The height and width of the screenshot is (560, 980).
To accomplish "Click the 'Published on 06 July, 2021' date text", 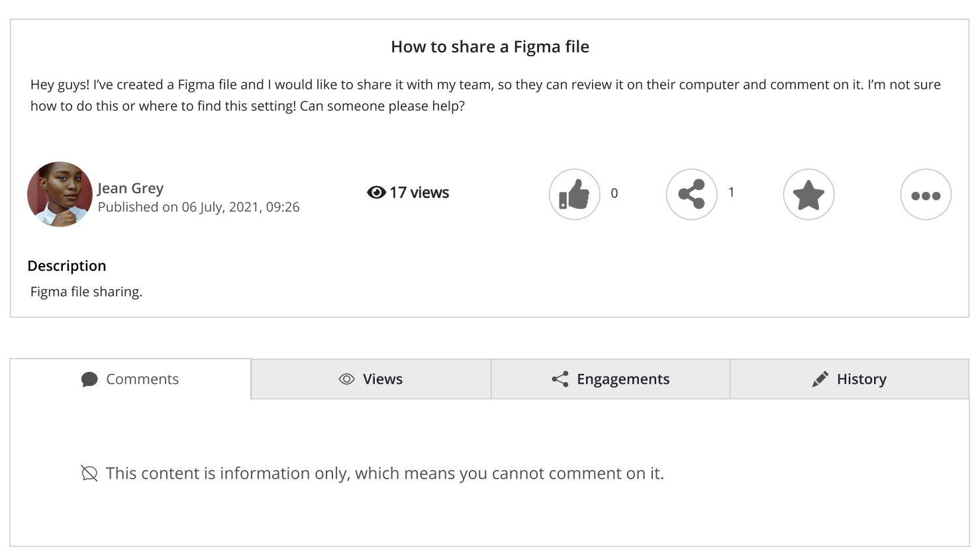I will pyautogui.click(x=199, y=207).
